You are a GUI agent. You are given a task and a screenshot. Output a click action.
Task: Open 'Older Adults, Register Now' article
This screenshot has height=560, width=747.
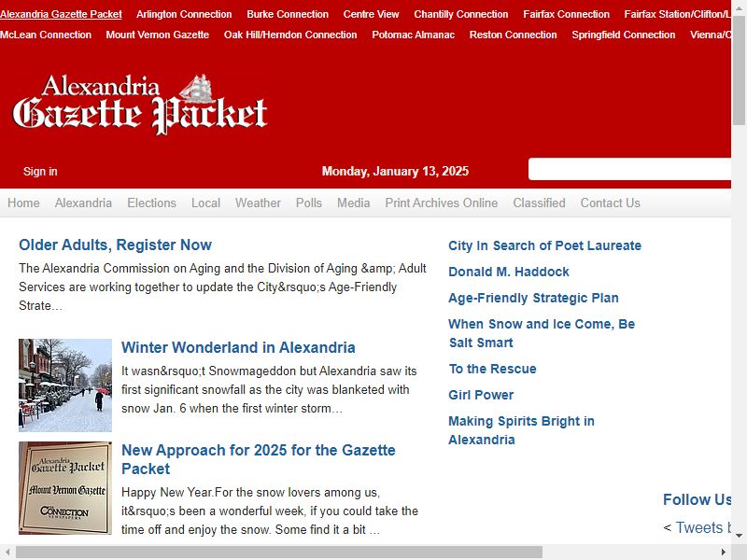pyautogui.click(x=115, y=245)
